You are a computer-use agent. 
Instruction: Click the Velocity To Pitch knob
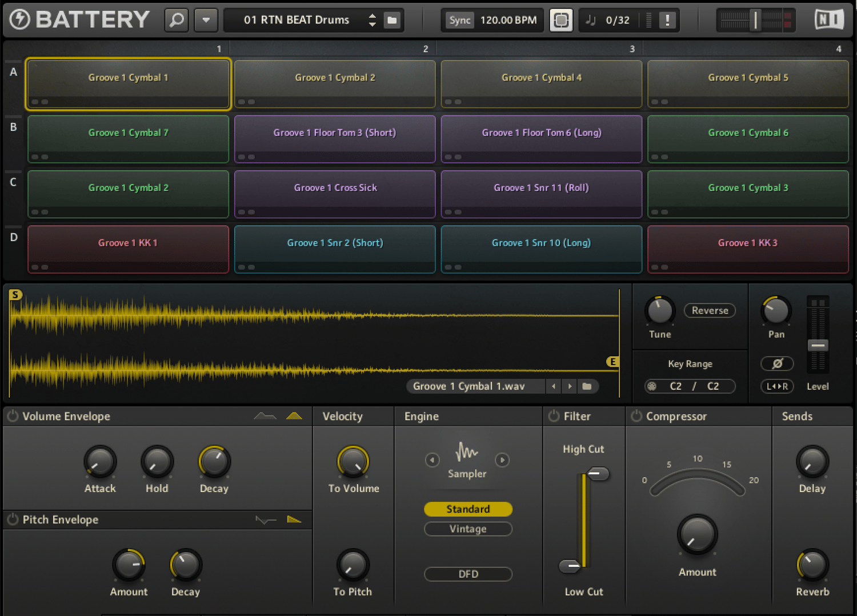pos(353,565)
